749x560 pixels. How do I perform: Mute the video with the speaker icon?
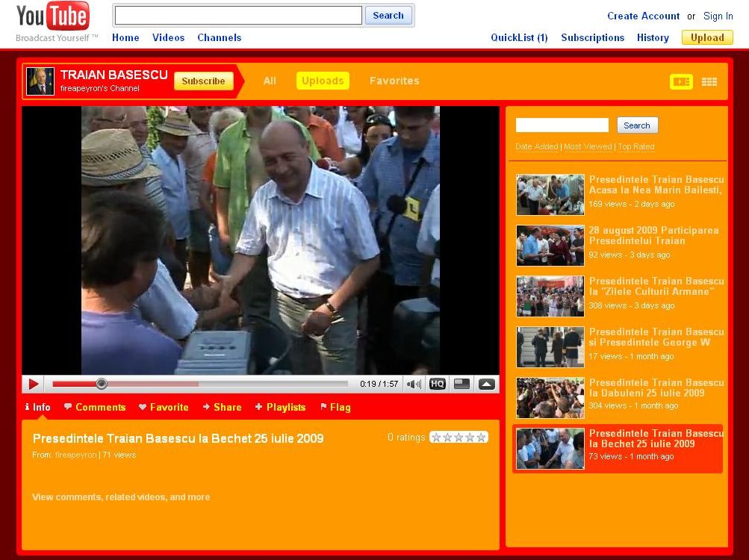[413, 384]
